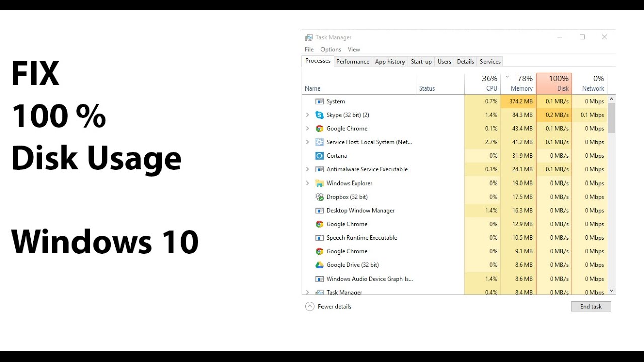The width and height of the screenshot is (644, 362).
Task: Sort processes by Disk column
Action: pyautogui.click(x=554, y=83)
